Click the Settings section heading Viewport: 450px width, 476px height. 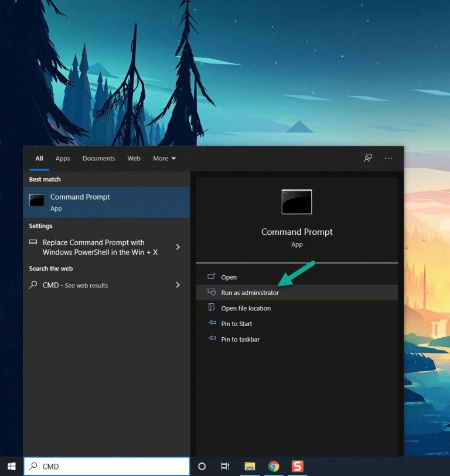[40, 226]
